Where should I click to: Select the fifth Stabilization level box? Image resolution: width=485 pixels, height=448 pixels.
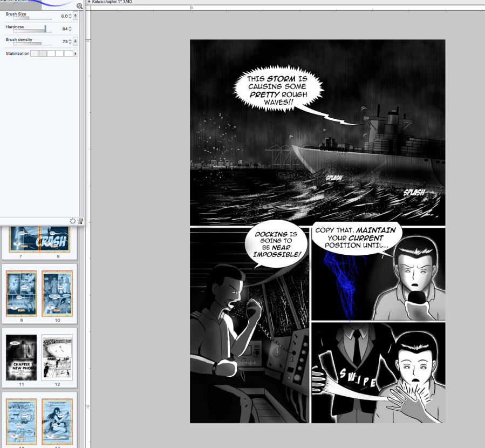[68, 53]
